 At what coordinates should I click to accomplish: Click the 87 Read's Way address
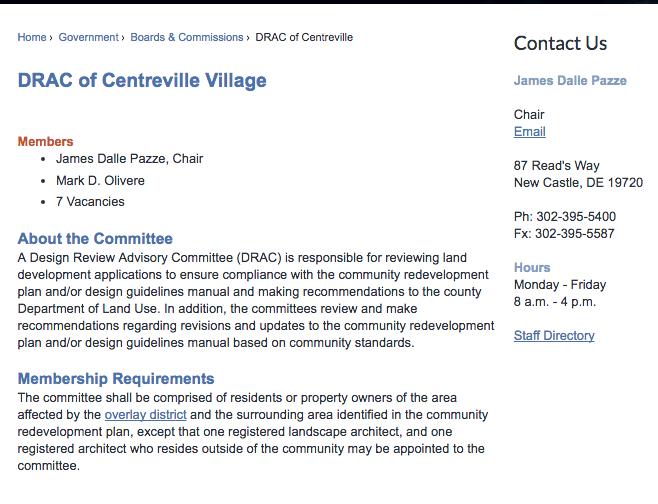coord(556,166)
